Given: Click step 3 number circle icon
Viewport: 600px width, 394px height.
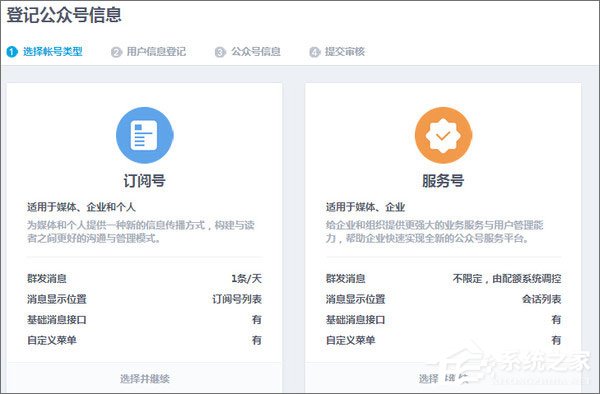Looking at the screenshot, I should [220, 52].
